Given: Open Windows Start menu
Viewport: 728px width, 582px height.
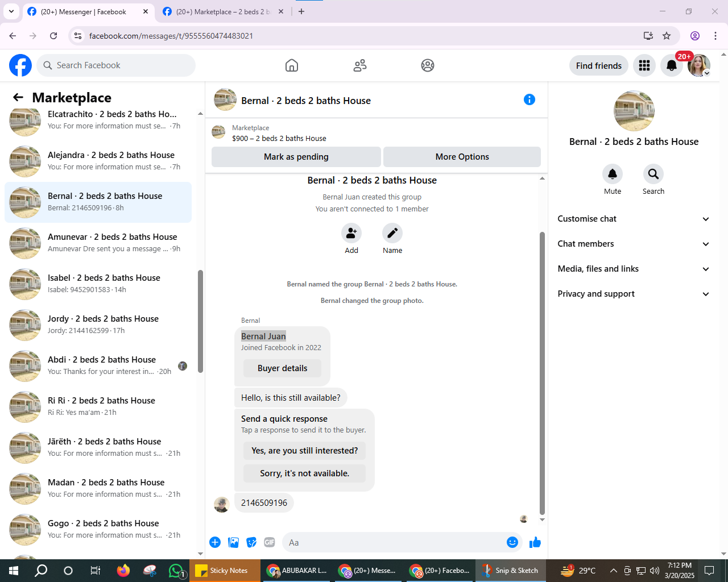Looking at the screenshot, I should pyautogui.click(x=14, y=571).
